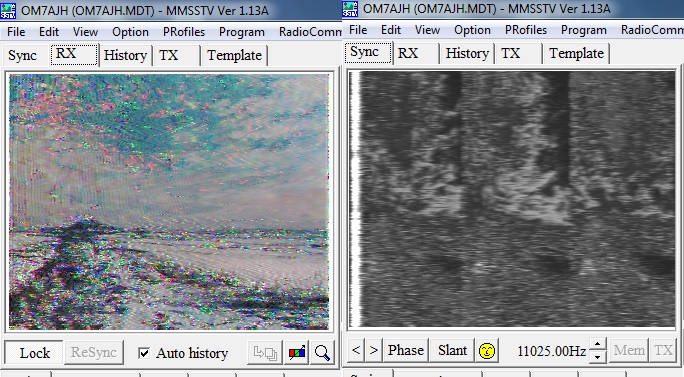Click the MMSSTV app icon in left title bar
This screenshot has width=684, height=377.
point(8,10)
